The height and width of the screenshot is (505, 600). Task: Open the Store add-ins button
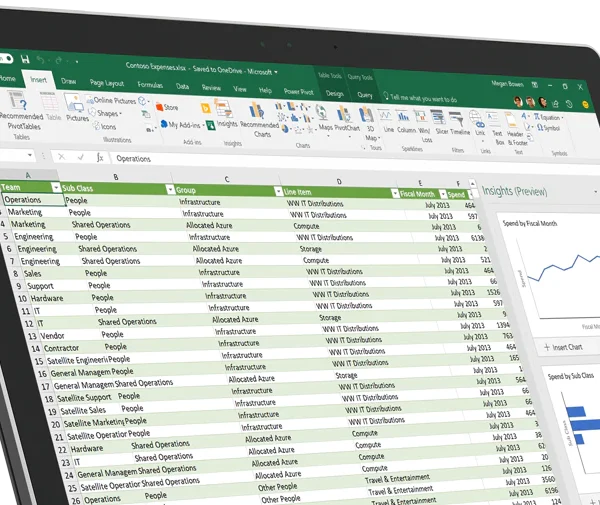(x=167, y=108)
